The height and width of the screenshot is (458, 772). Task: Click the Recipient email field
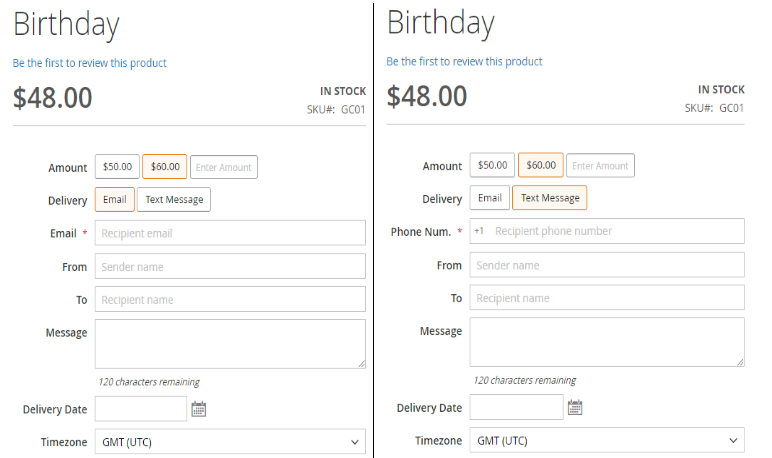click(230, 233)
